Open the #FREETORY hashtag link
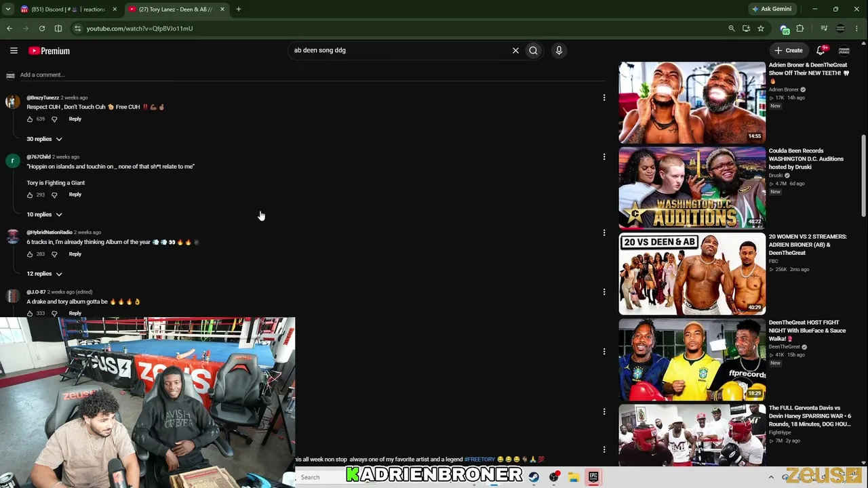This screenshot has width=868, height=488. tap(479, 460)
